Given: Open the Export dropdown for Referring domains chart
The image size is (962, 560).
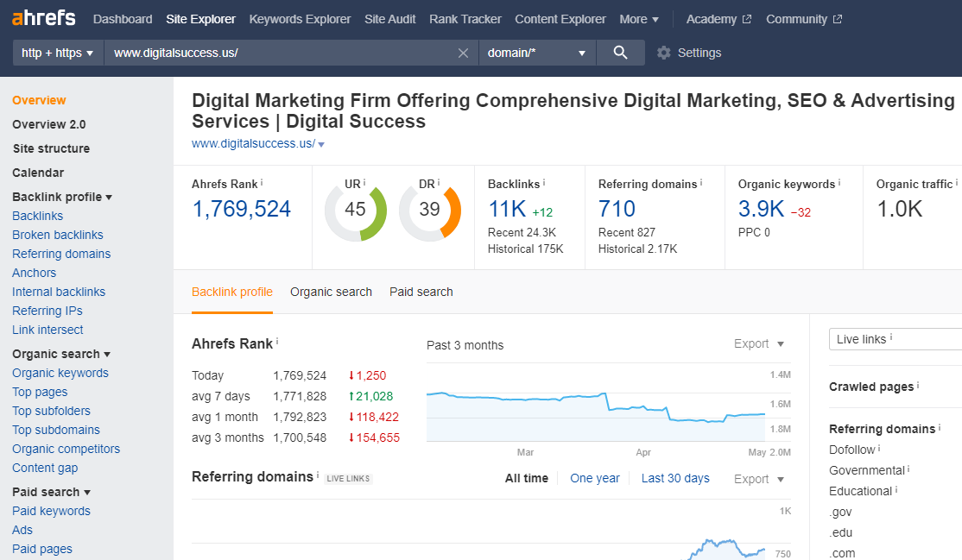Looking at the screenshot, I should [x=759, y=479].
